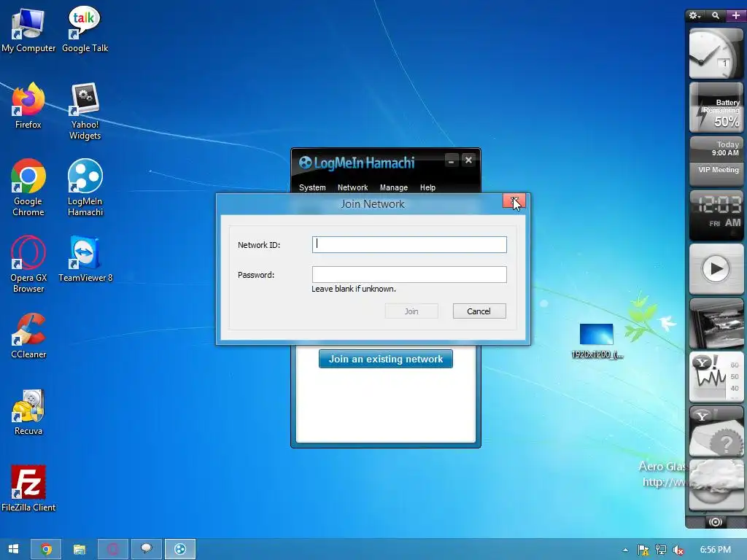Click the analog clock widget
This screenshot has width=747, height=560.
[x=716, y=53]
